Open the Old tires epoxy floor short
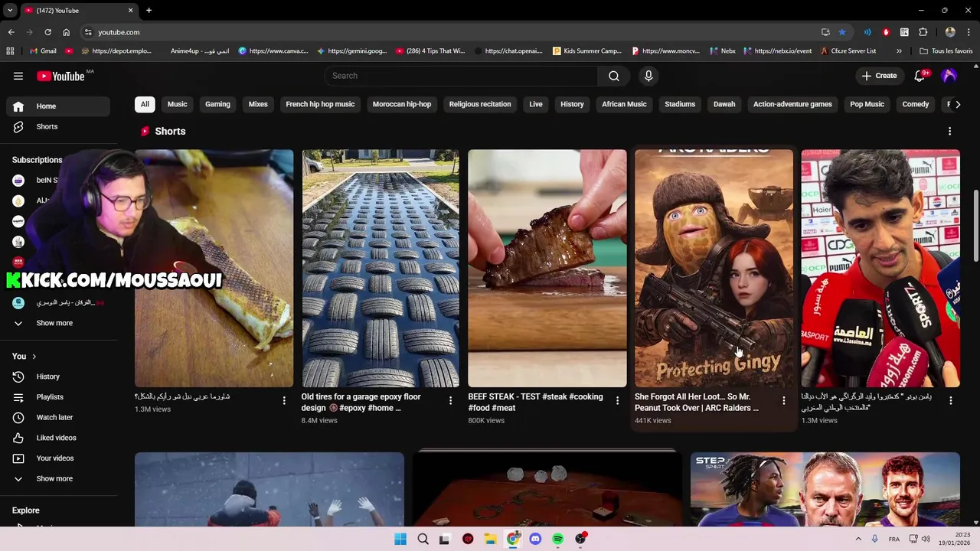 coord(381,269)
